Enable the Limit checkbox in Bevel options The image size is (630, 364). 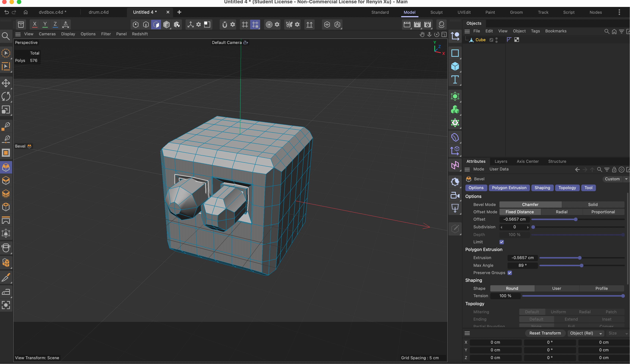pos(502,242)
